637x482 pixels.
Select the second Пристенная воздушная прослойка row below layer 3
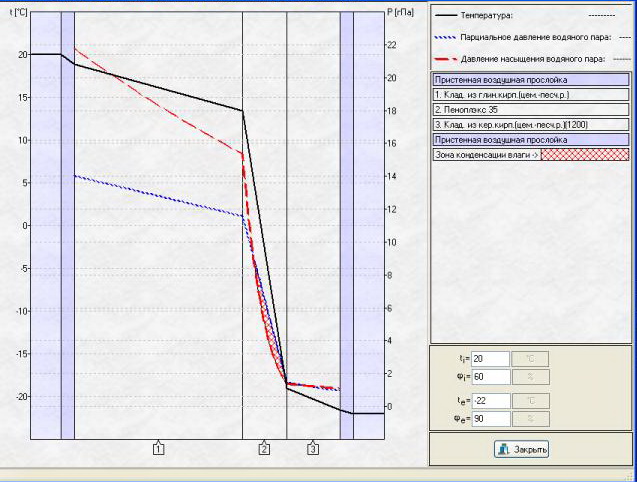(531, 140)
